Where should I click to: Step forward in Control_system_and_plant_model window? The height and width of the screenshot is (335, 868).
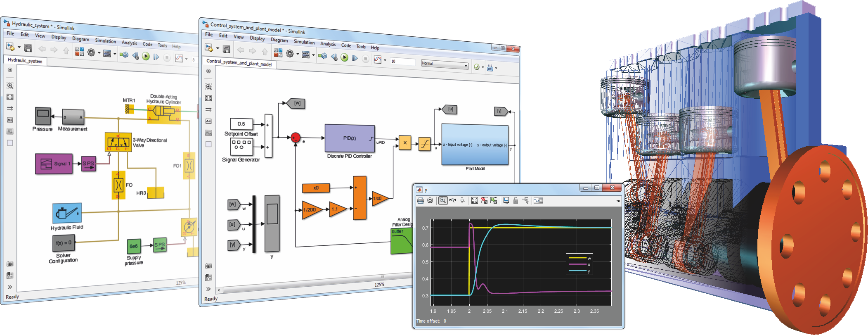click(x=355, y=58)
